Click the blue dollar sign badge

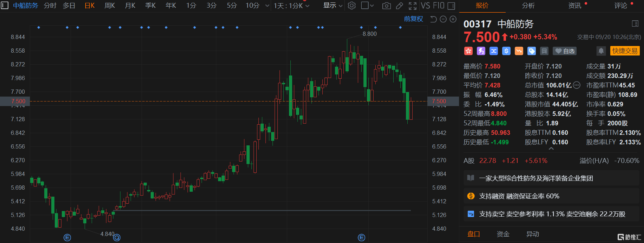506,51
